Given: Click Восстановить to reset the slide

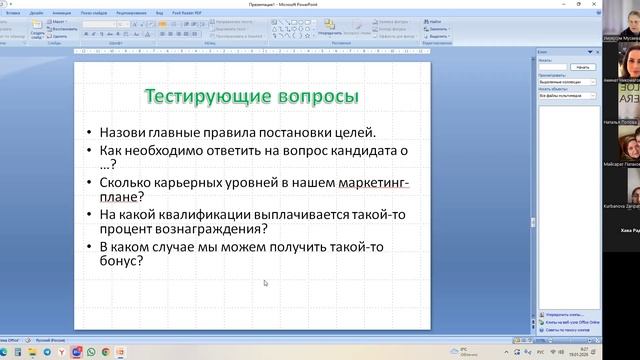Looking at the screenshot, I should pos(62,29).
